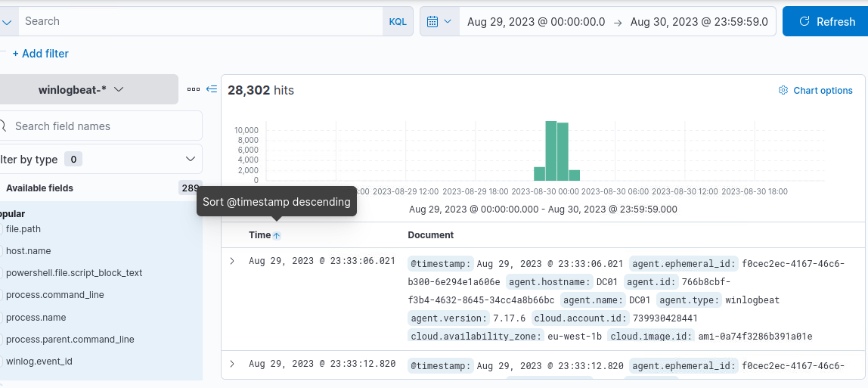Screen dimensions: 868x388
Task: Select the process.command_line field
Action: (55, 295)
